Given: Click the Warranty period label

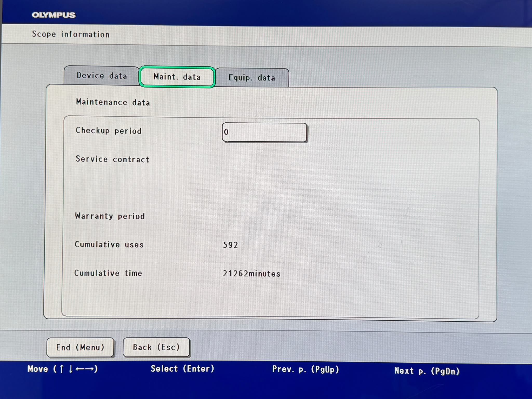Looking at the screenshot, I should click(110, 216).
